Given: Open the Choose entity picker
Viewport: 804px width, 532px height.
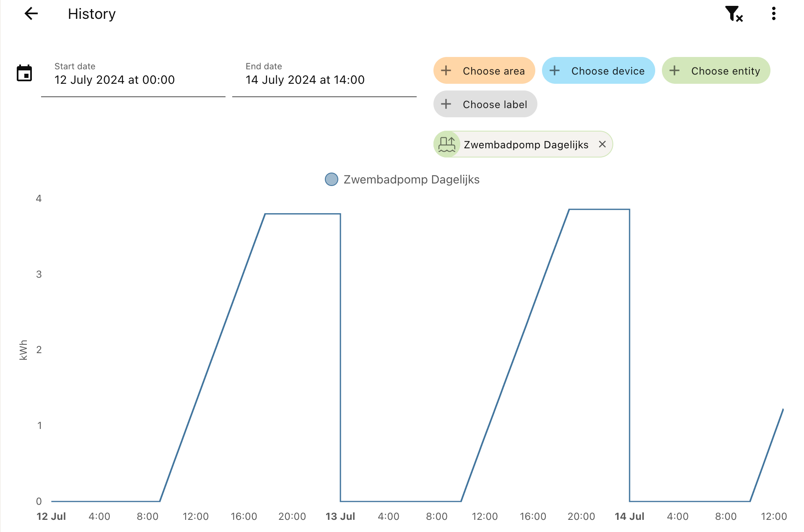Looking at the screenshot, I should coord(716,70).
